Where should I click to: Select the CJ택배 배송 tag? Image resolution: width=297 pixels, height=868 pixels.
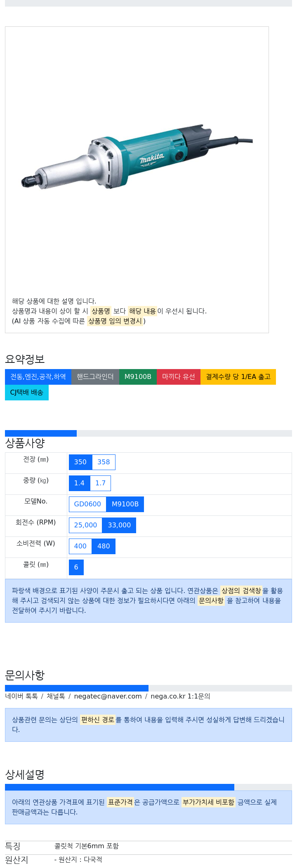[x=27, y=393]
